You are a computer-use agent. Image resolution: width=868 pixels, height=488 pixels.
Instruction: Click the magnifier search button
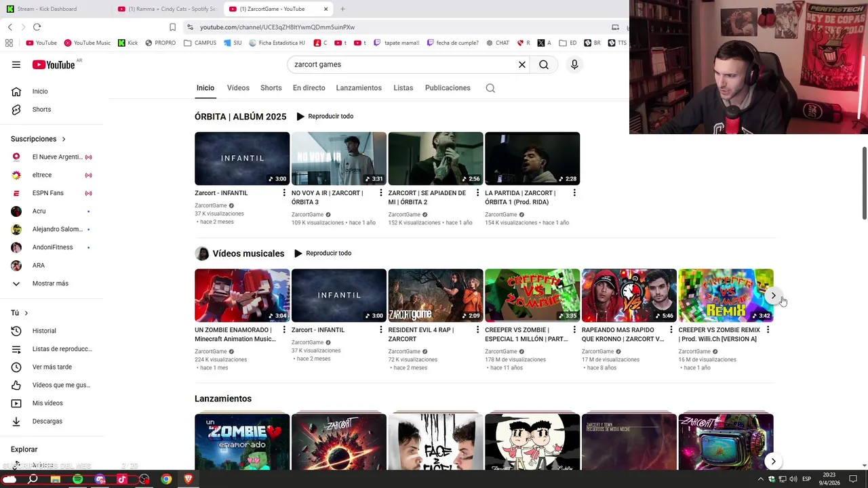544,64
